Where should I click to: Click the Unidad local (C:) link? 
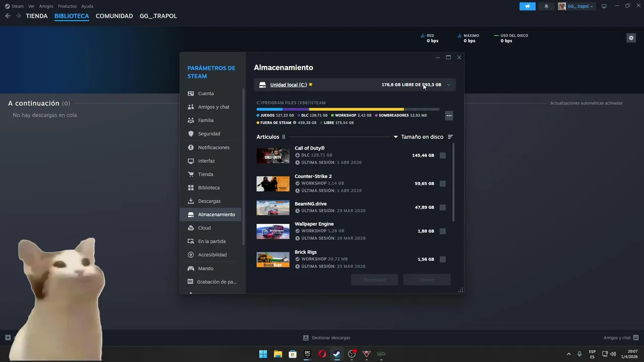coord(288,85)
